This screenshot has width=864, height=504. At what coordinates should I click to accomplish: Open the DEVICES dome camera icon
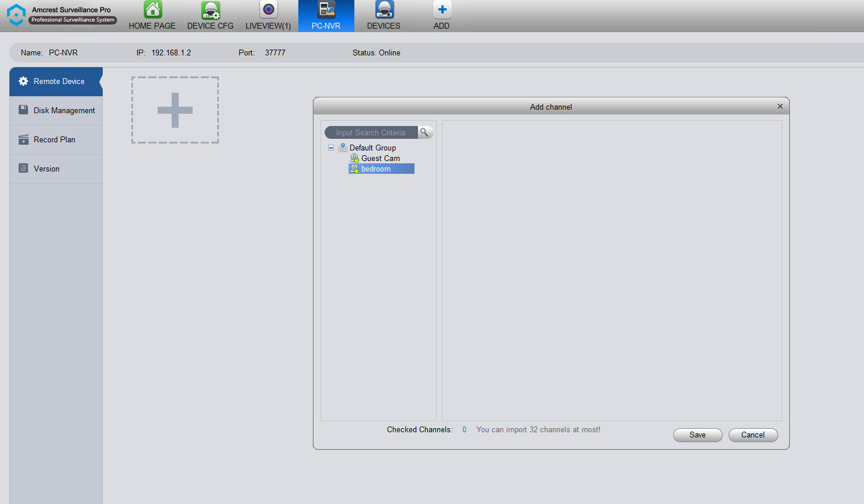click(384, 9)
